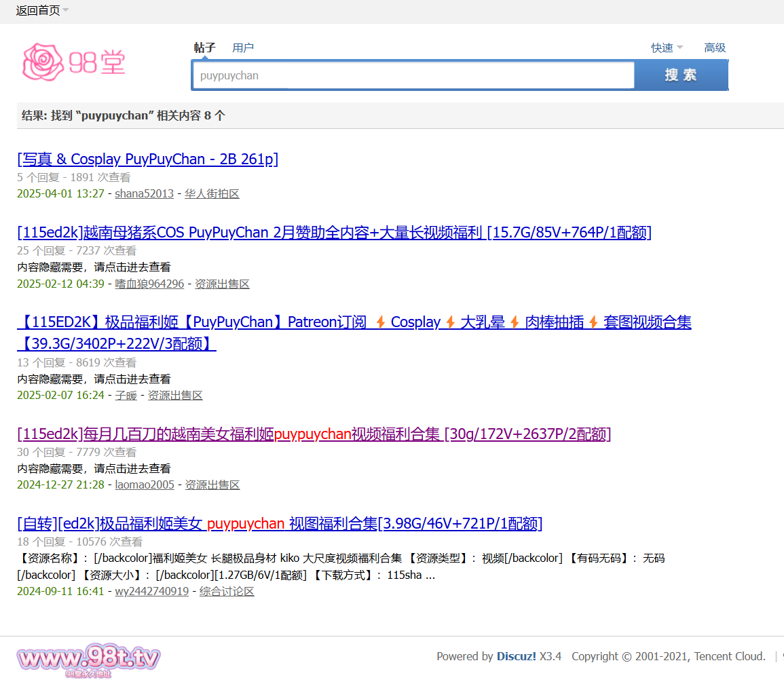View author shana52013's profile

[144, 193]
